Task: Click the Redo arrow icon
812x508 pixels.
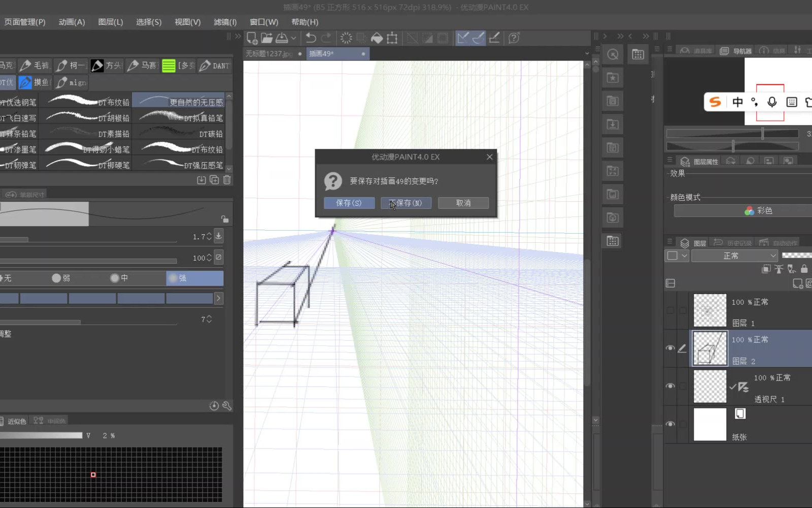Action: click(326, 38)
